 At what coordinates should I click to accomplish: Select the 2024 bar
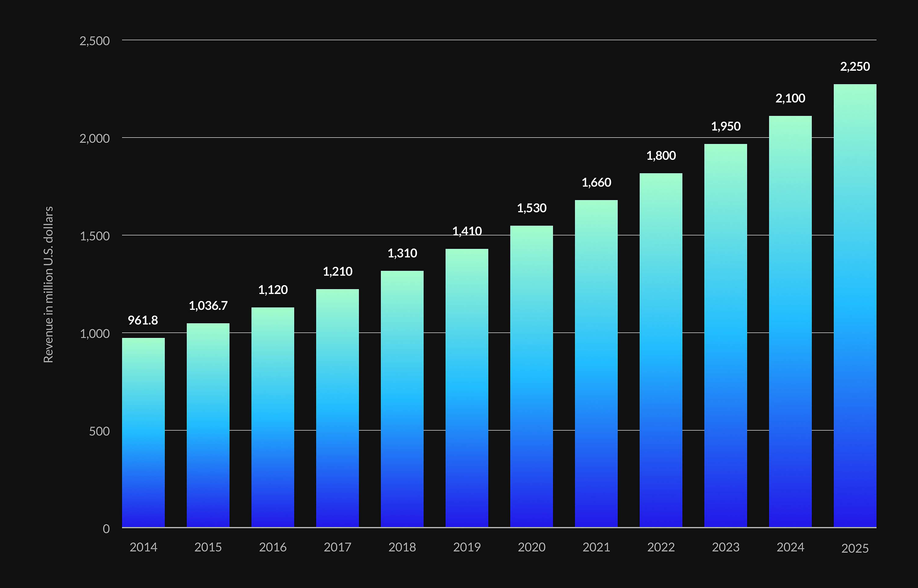click(x=790, y=321)
